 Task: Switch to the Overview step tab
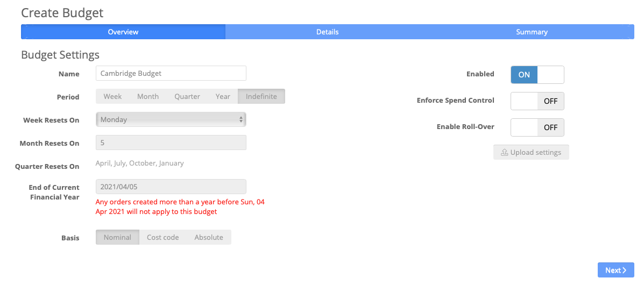tap(123, 32)
